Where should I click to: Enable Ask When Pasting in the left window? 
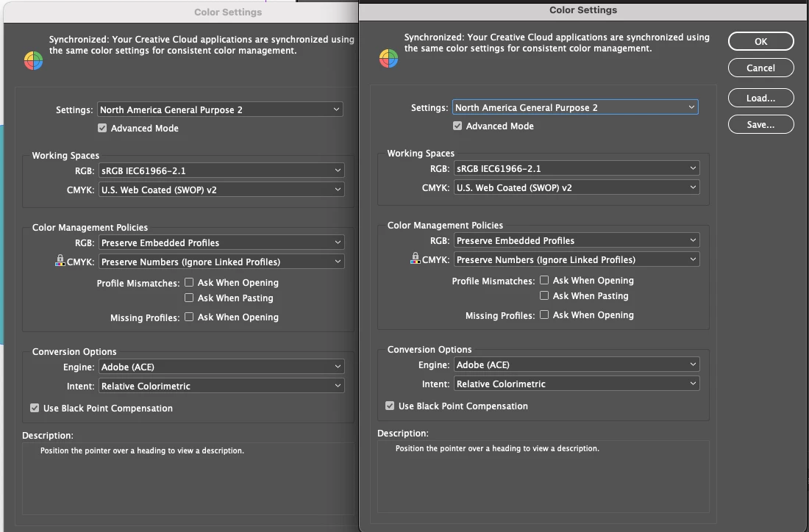189,298
